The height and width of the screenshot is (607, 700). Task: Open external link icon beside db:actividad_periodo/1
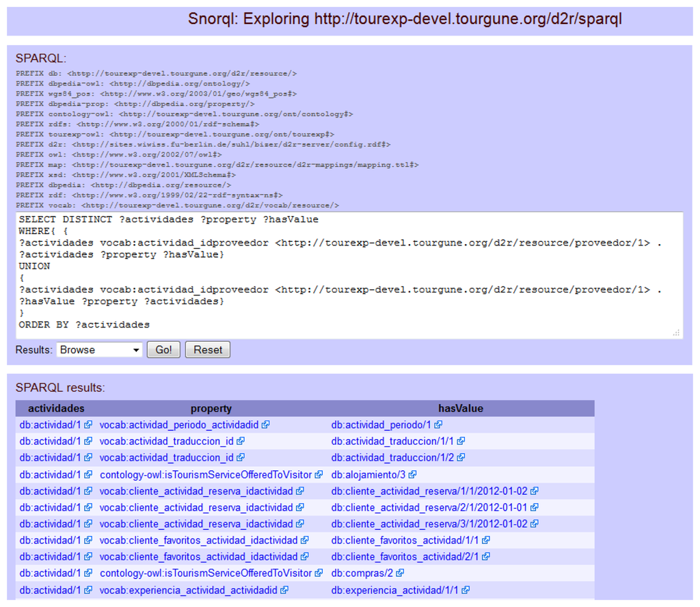(x=438, y=424)
